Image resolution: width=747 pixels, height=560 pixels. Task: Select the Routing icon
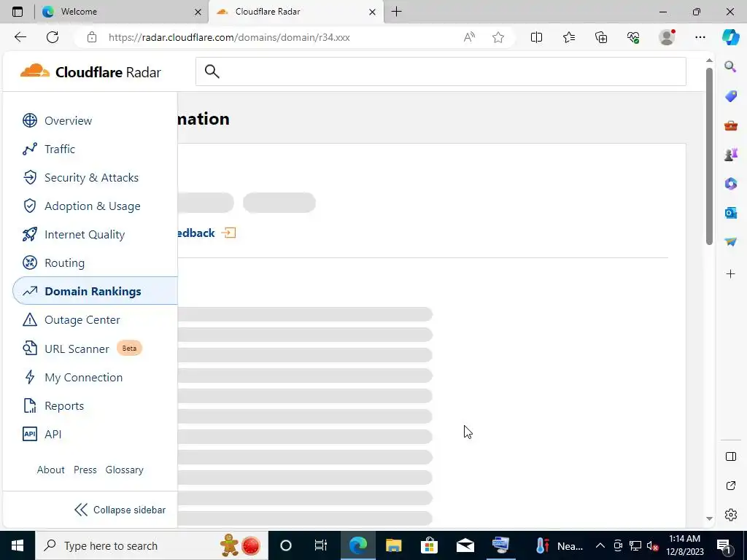(x=29, y=262)
